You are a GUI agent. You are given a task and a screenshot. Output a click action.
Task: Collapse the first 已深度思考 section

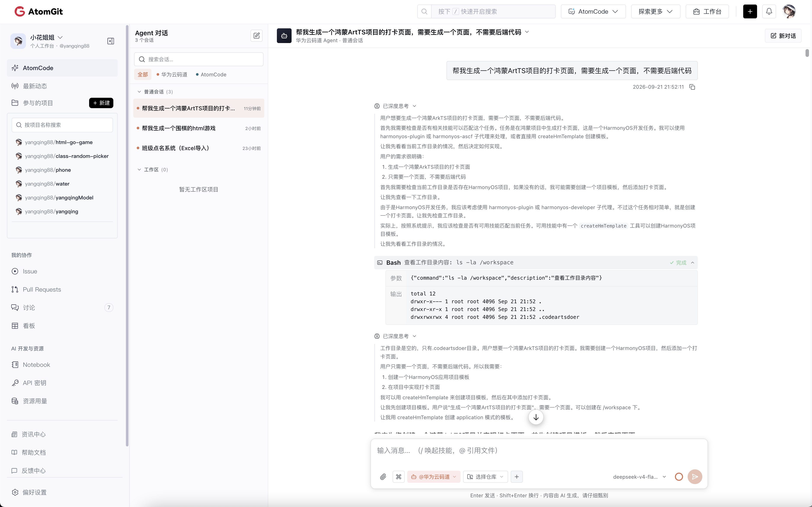(x=395, y=106)
